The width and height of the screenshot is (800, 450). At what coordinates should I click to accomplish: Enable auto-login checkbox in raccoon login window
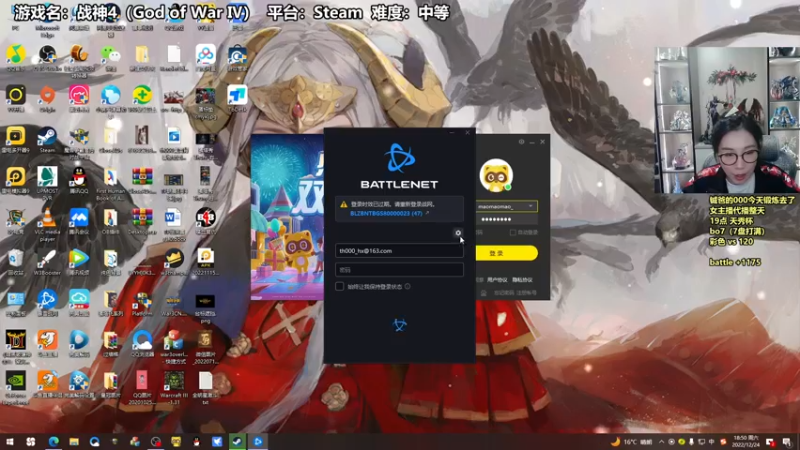click(513, 233)
